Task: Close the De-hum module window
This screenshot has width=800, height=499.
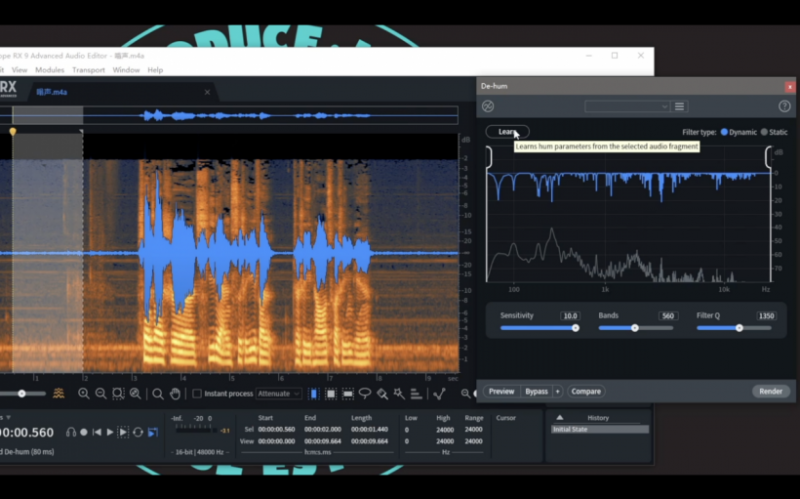Action: point(790,87)
